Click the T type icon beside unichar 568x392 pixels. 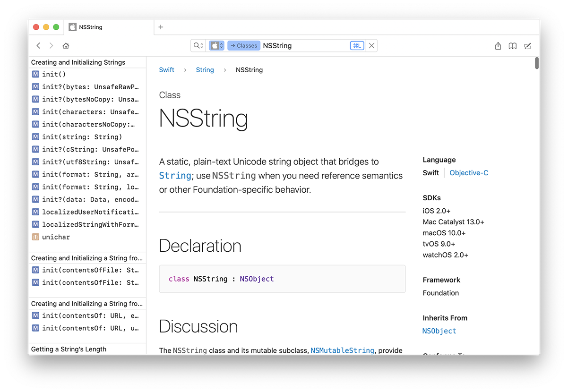[35, 237]
